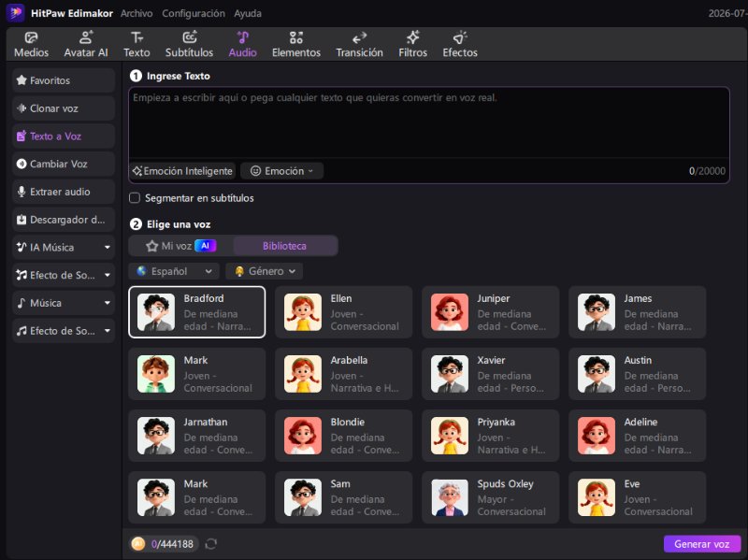This screenshot has height=560, width=748.
Task: Refresh the credits counter
Action: pos(211,544)
